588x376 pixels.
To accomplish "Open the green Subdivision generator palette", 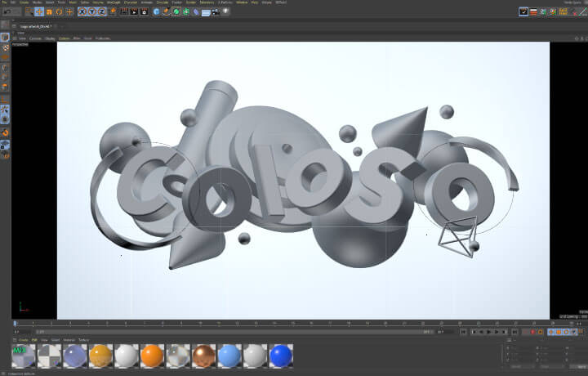I will [x=176, y=11].
